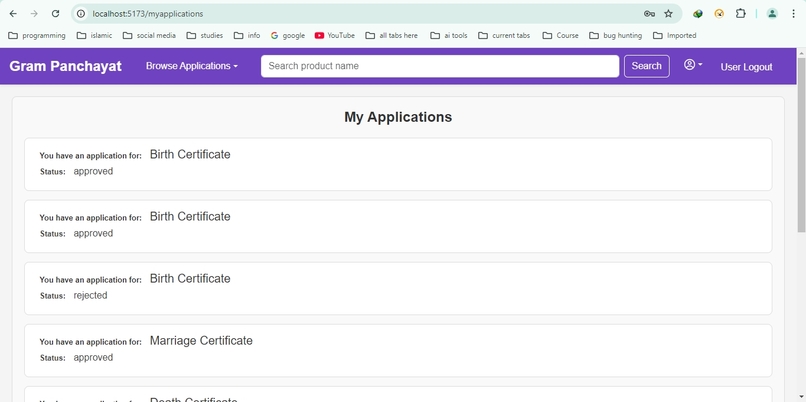The image size is (806, 402).
Task: Bookmark the page with the star icon
Action: point(668,14)
